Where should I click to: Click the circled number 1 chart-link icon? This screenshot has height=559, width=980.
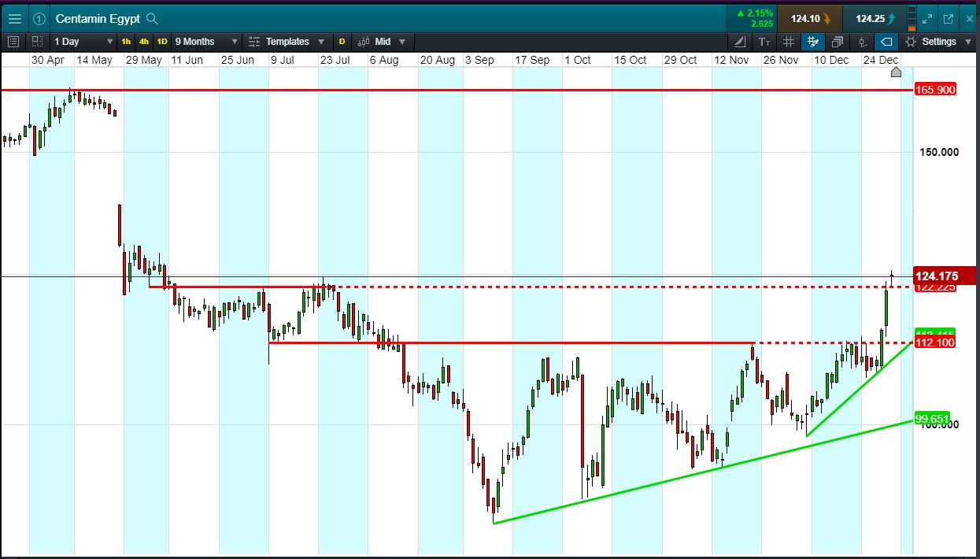pyautogui.click(x=39, y=18)
